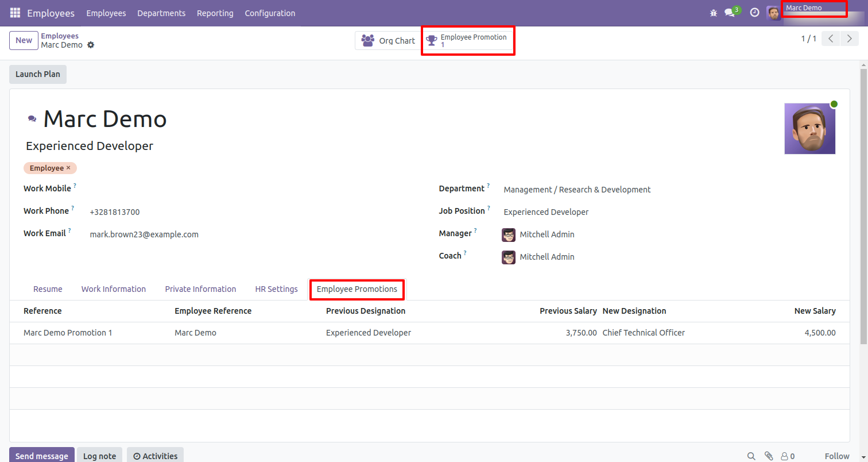Open the Marc Demo Promotion 1 row
Screen dimensions: 868x462
[x=429, y=333]
